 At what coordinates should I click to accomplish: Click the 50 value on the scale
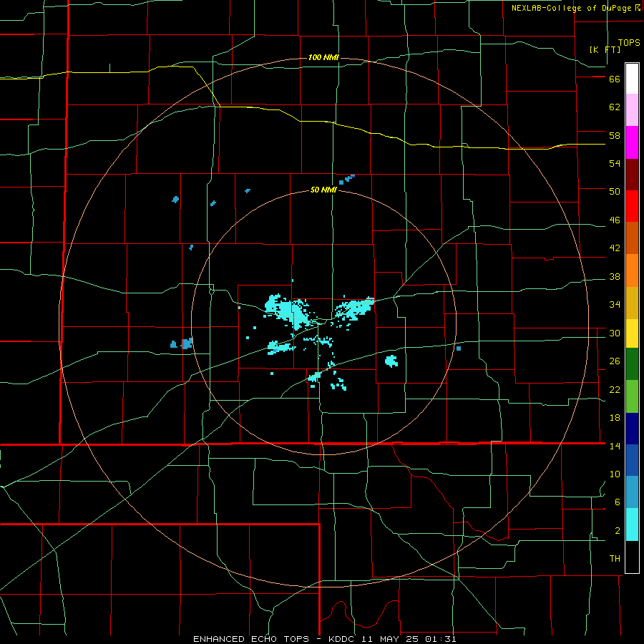[615, 192]
